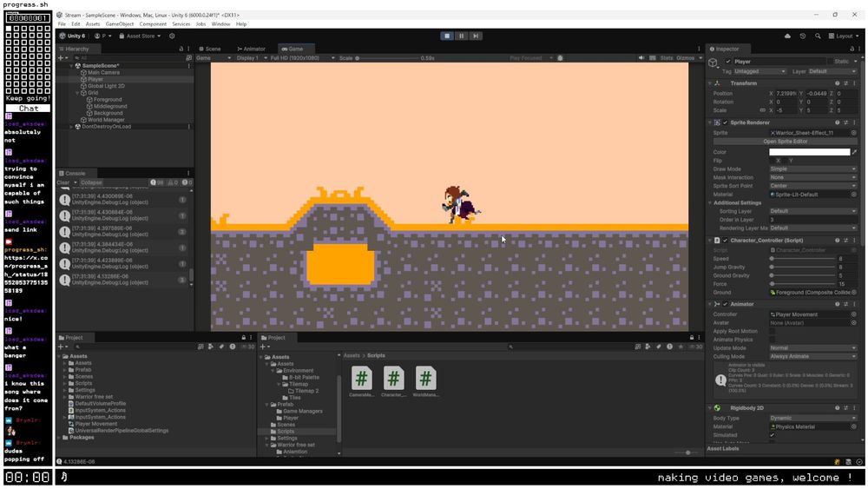
Task: Click add (+) in right Project panel
Action: click(x=264, y=347)
